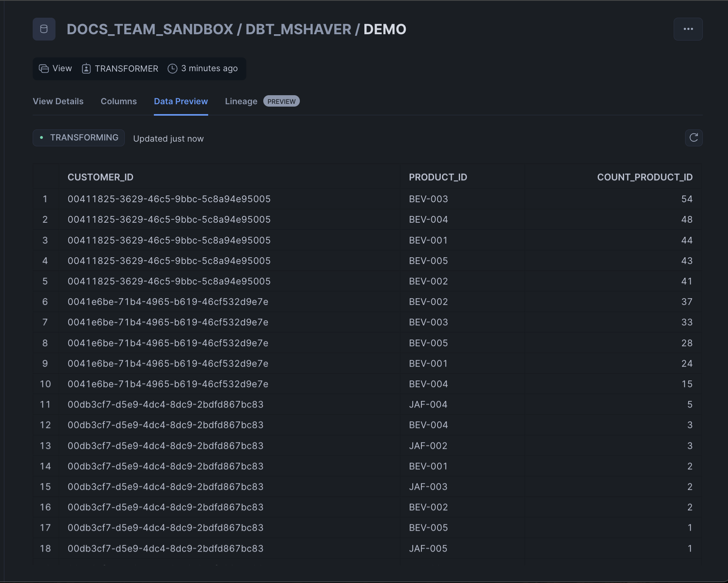728x583 pixels.
Task: Click the View object type icon
Action: point(43,68)
